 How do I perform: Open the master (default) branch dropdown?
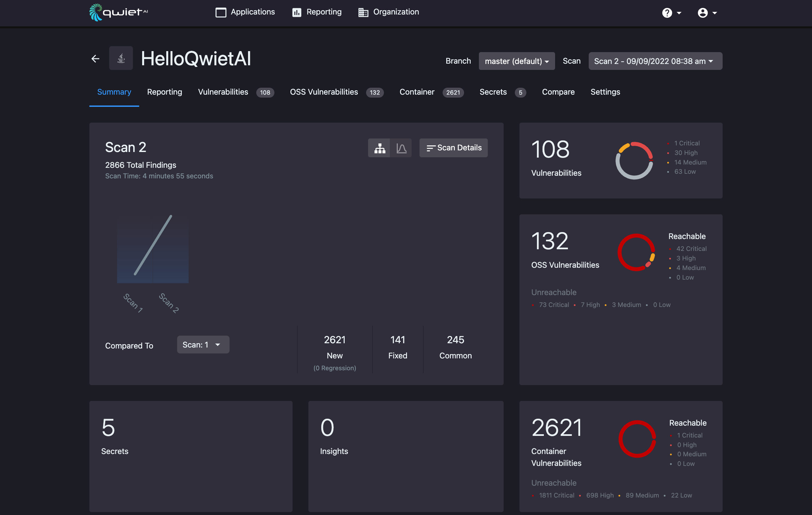pos(516,61)
